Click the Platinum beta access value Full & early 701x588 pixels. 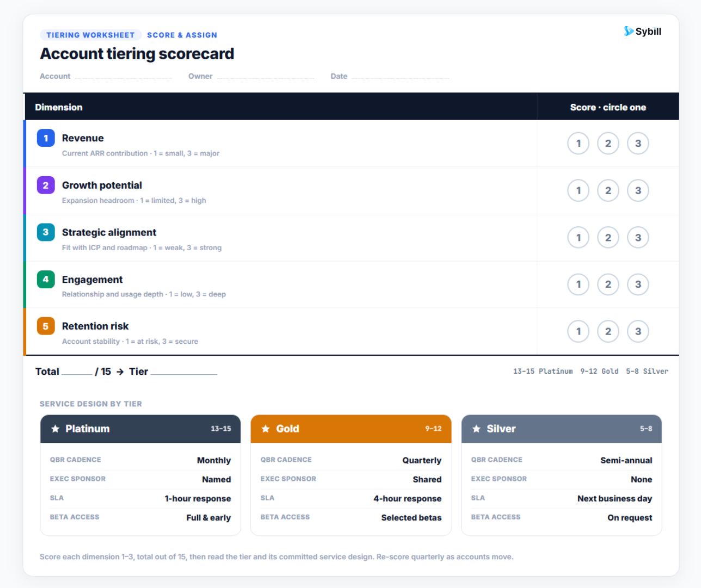pos(208,517)
